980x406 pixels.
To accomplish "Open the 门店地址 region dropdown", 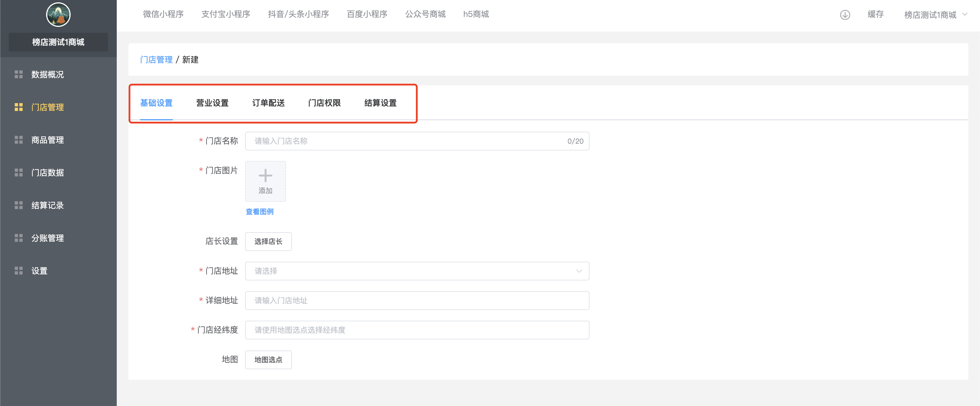I will coord(417,271).
